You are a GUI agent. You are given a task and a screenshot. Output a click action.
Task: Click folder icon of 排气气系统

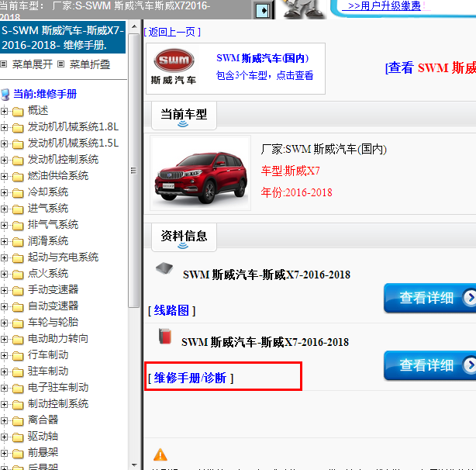point(18,226)
